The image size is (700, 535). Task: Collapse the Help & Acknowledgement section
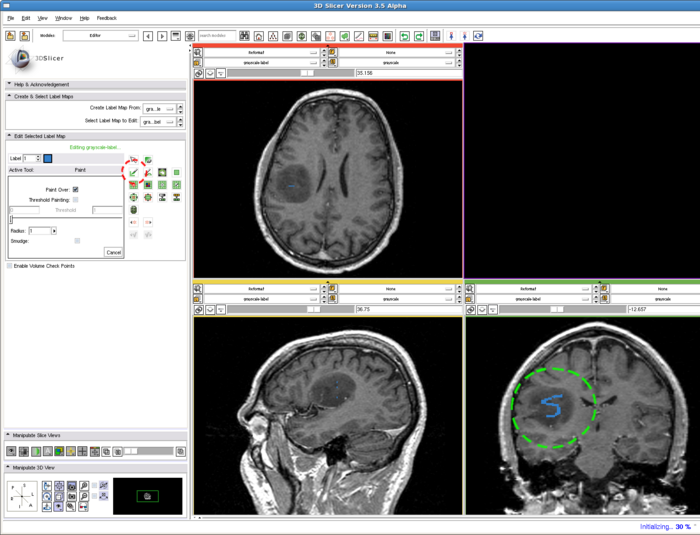click(x=8, y=85)
